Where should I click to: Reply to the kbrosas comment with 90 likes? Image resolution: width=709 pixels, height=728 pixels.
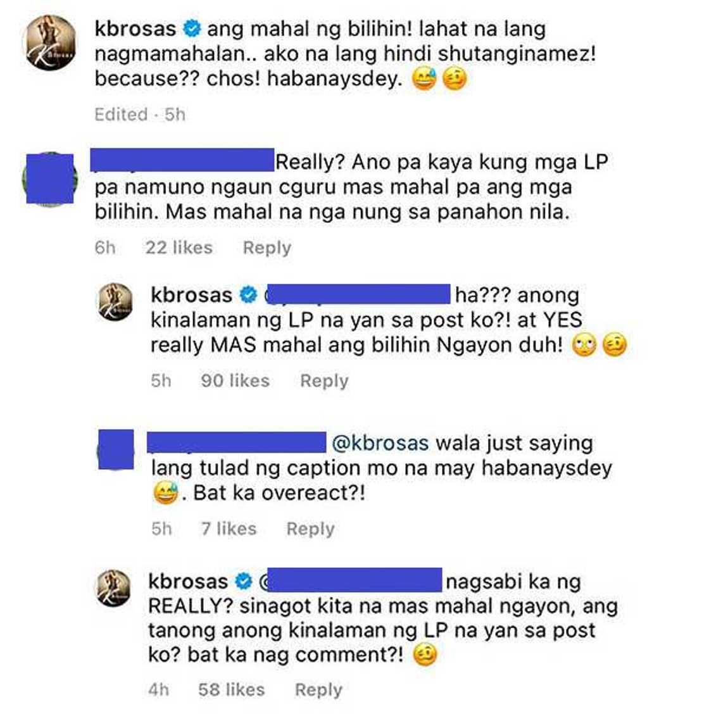pos(324,380)
